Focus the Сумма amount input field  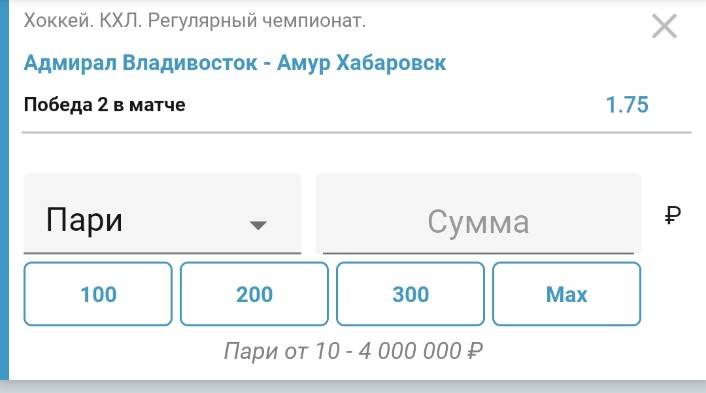tap(478, 214)
